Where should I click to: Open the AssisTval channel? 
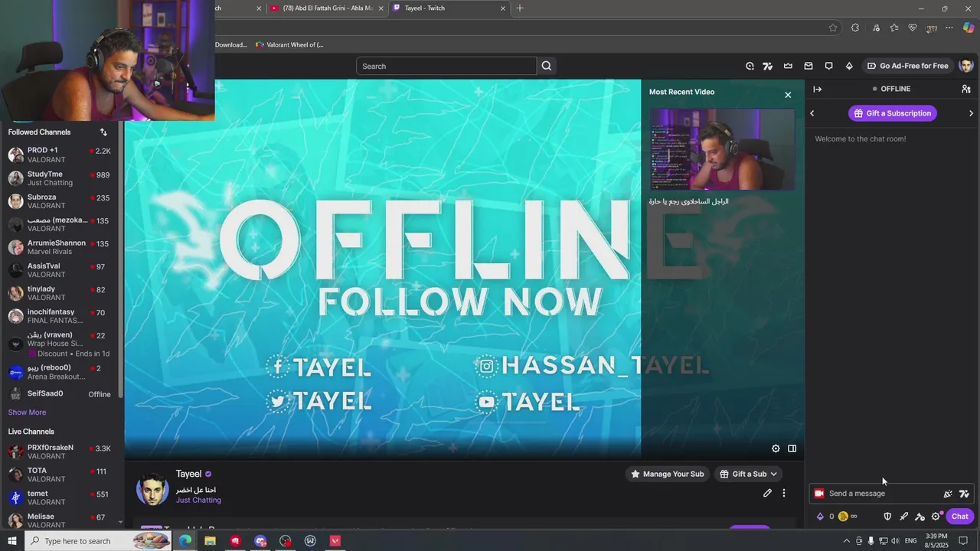click(x=60, y=270)
